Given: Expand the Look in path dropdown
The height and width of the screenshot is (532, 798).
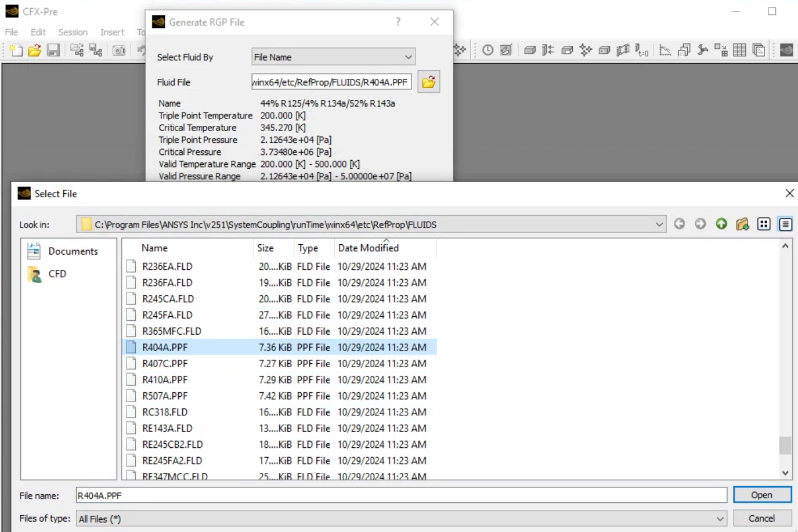Looking at the screenshot, I should (659, 224).
